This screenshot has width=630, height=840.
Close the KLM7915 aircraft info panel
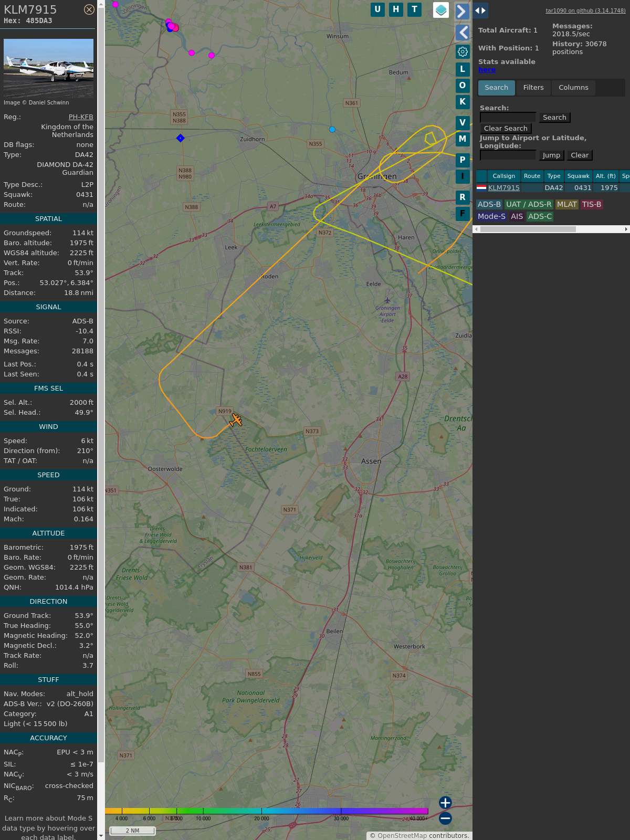pos(89,9)
